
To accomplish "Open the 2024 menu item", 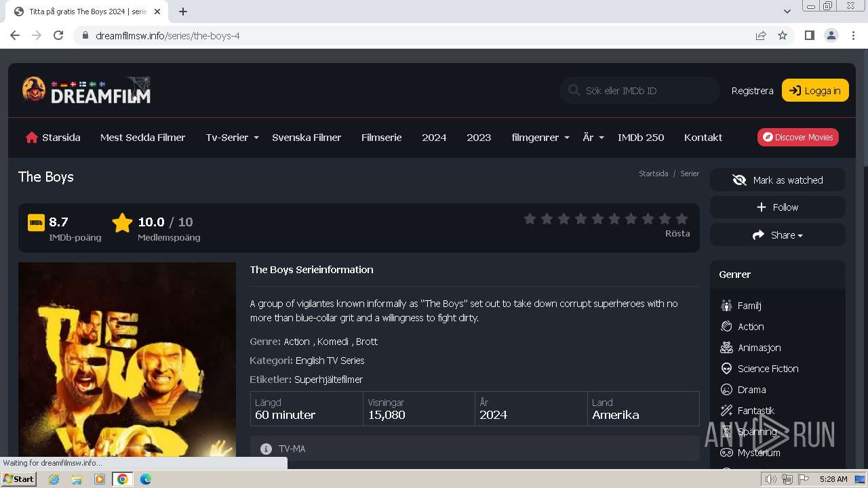I will click(x=434, y=137).
